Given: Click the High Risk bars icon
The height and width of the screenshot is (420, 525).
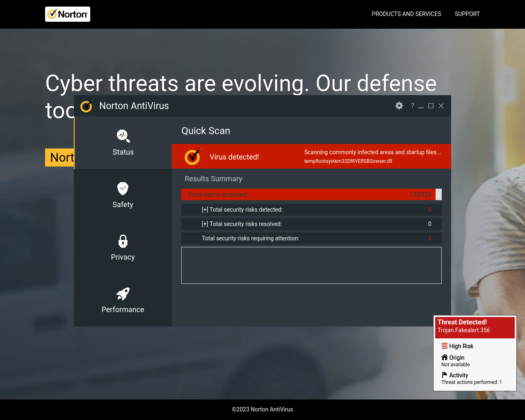Looking at the screenshot, I should click(x=445, y=346).
